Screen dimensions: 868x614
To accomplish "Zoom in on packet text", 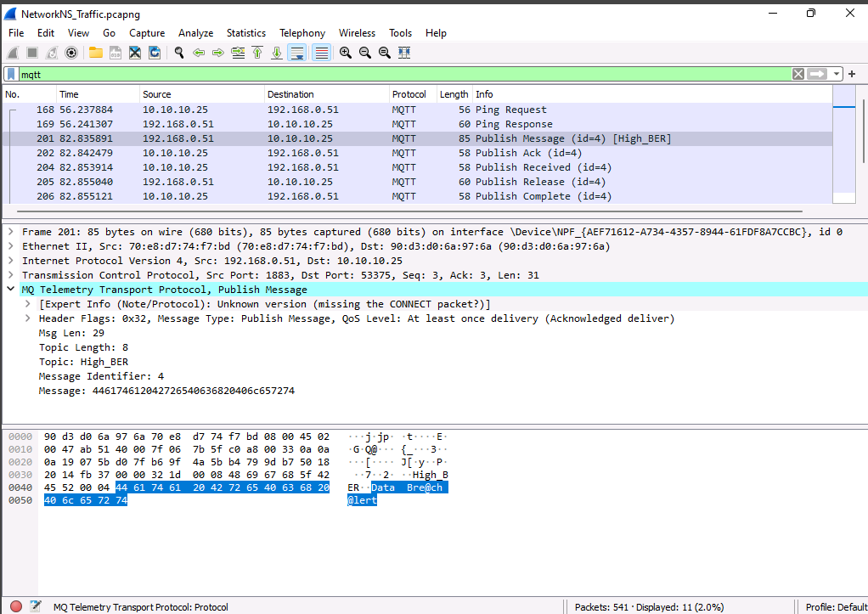I will (x=346, y=53).
